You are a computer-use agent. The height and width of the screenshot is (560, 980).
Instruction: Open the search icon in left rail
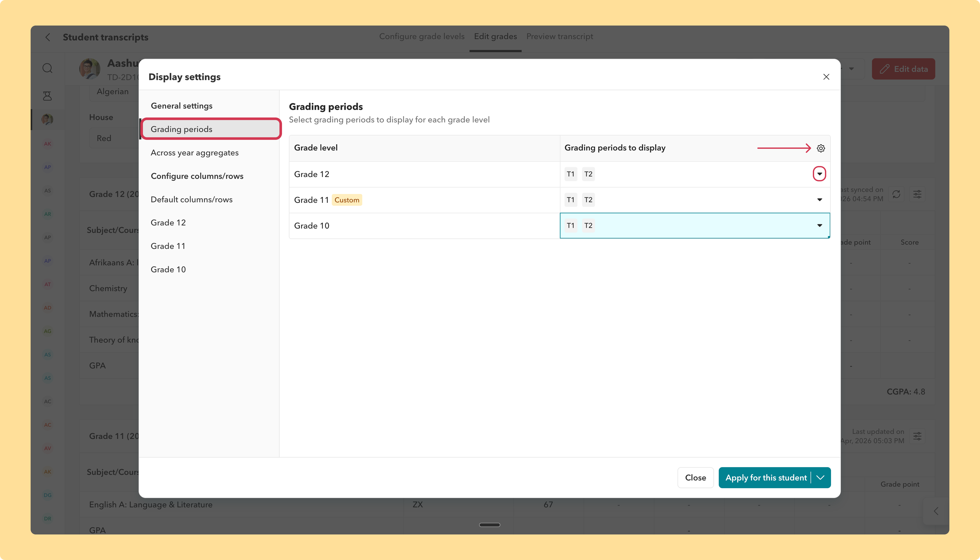47,68
